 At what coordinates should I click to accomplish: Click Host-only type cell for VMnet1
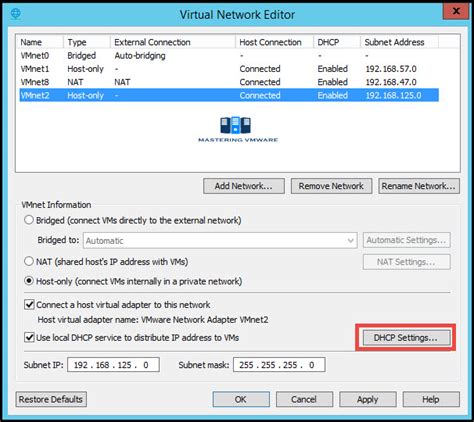point(85,69)
